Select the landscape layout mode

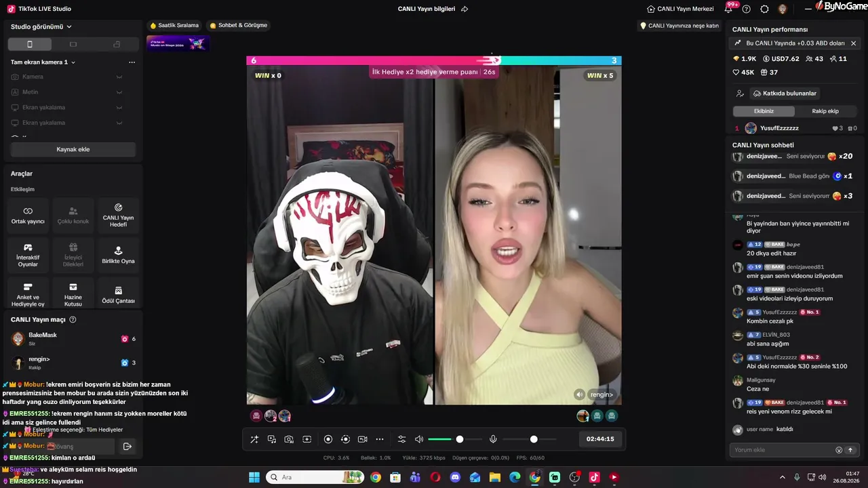coord(73,44)
